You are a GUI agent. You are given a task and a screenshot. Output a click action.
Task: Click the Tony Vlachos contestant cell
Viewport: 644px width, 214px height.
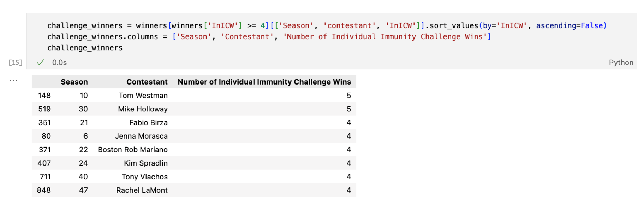pyautogui.click(x=144, y=177)
